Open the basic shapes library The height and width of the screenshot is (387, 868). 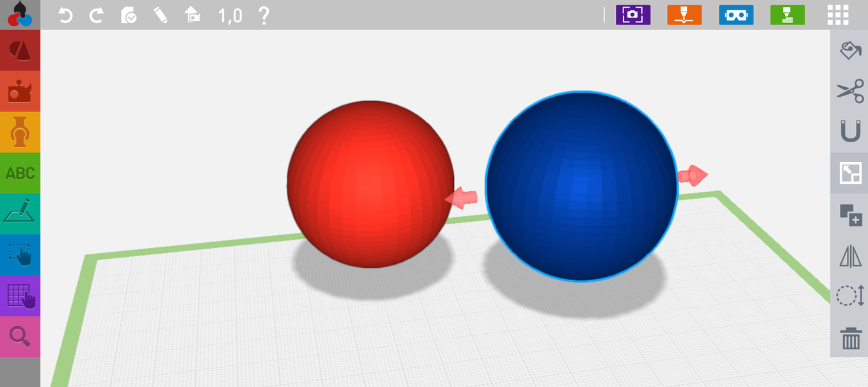pos(20,51)
